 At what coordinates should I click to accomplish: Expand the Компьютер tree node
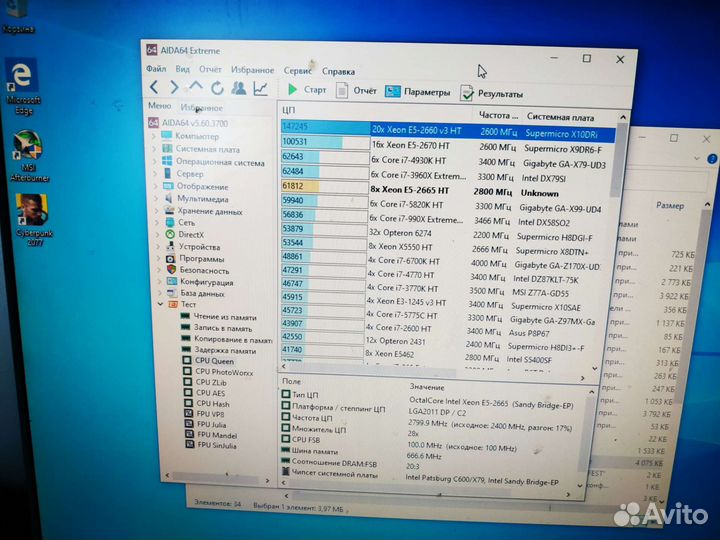coord(155,136)
